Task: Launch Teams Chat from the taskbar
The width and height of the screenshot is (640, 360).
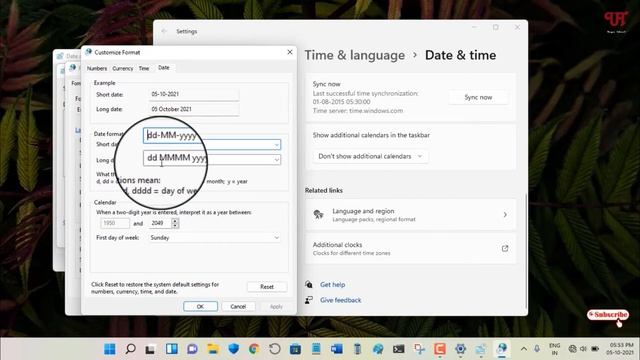Action: coord(192,349)
